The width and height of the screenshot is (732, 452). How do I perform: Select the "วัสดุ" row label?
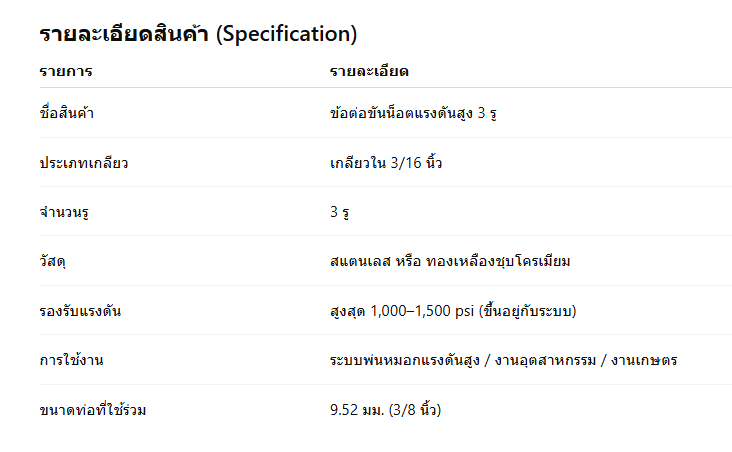click(52, 261)
